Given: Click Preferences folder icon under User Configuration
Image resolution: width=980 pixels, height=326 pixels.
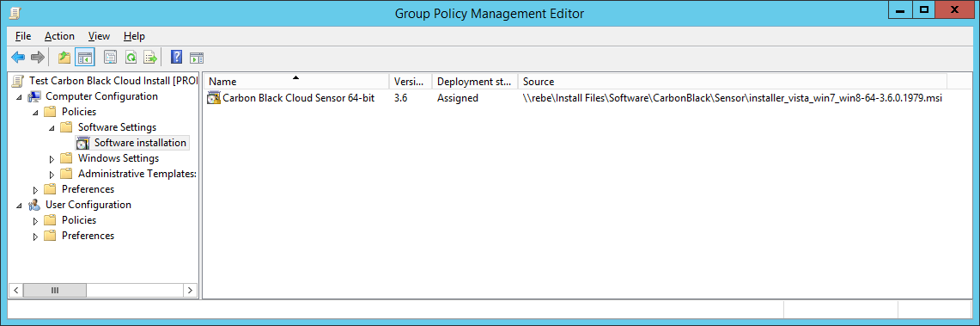Looking at the screenshot, I should click(x=51, y=236).
